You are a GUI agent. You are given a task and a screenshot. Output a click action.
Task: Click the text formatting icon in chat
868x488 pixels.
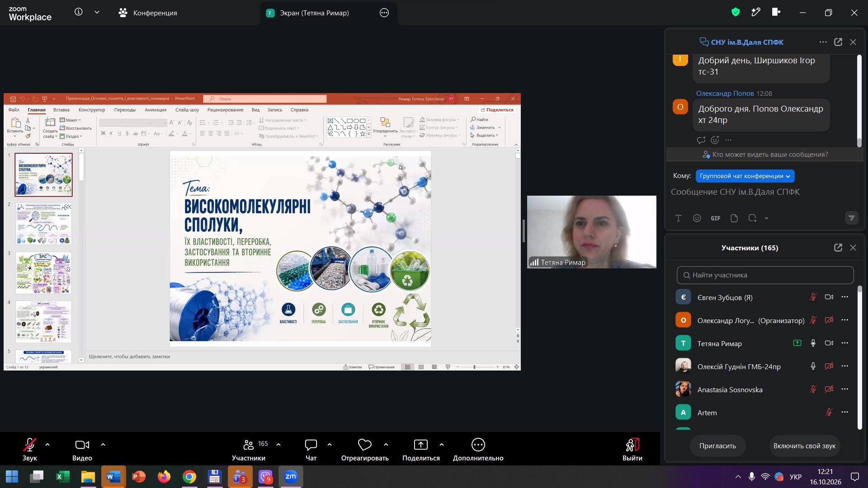pyautogui.click(x=678, y=218)
